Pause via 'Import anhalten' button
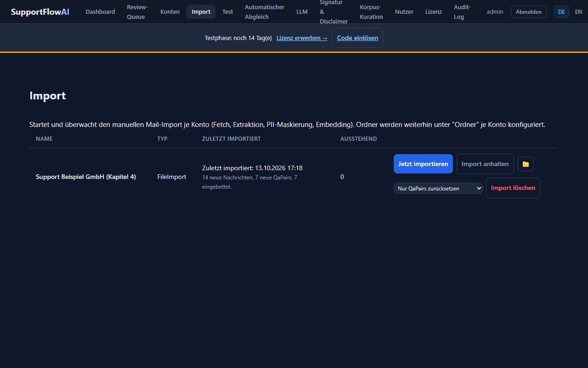 click(485, 164)
